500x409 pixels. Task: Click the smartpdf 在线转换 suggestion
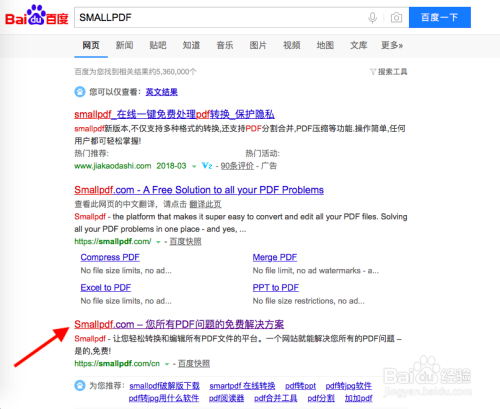point(242,386)
